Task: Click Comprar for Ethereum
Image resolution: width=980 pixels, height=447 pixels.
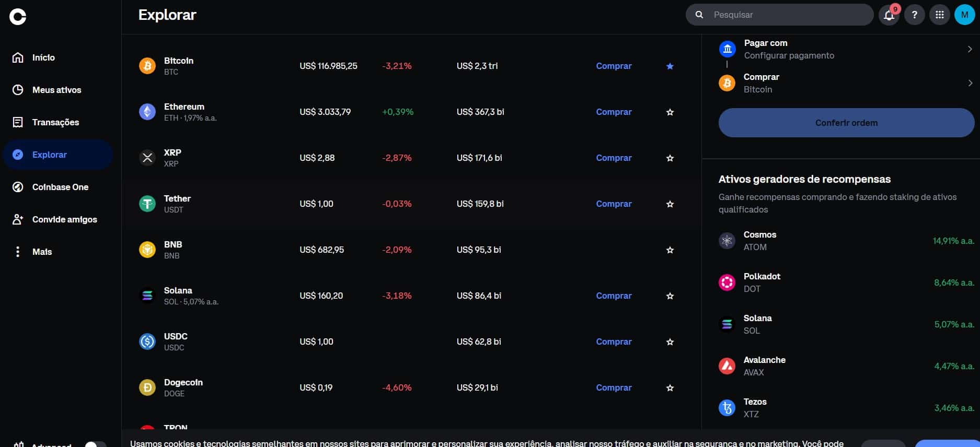Action: pyautogui.click(x=614, y=112)
